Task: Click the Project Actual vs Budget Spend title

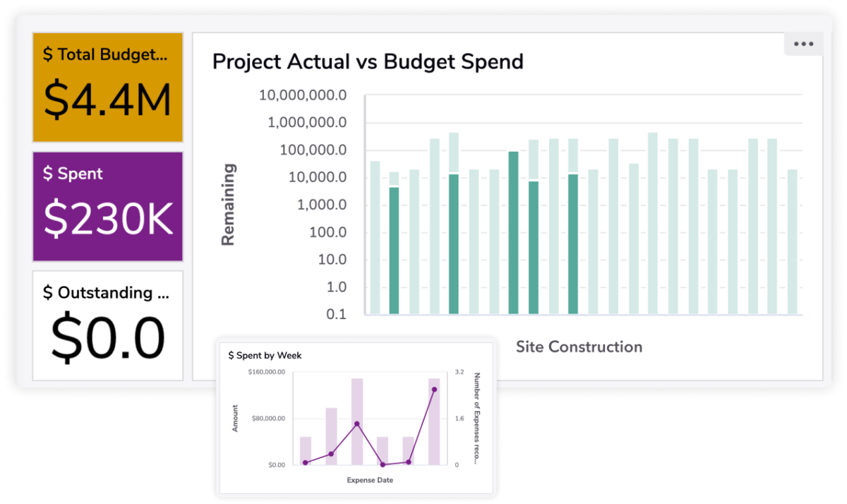Action: click(367, 62)
